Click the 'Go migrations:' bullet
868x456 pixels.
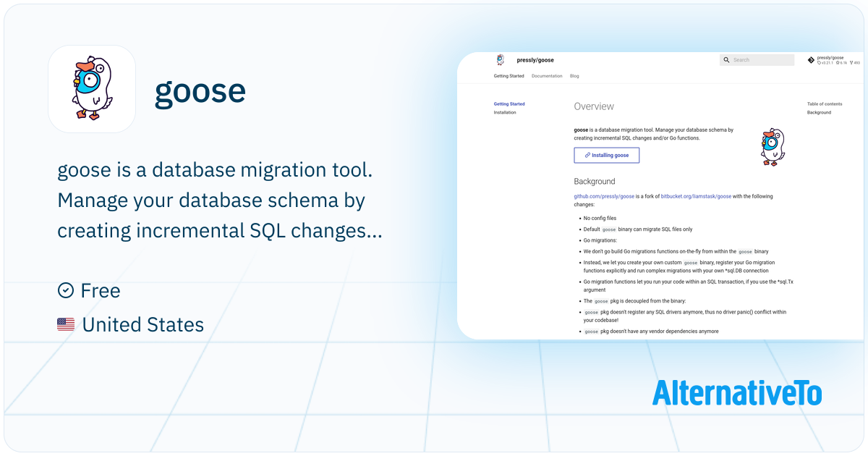[600, 240]
